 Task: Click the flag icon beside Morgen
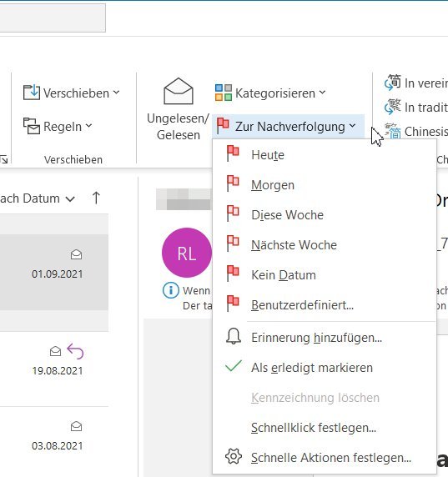click(233, 183)
